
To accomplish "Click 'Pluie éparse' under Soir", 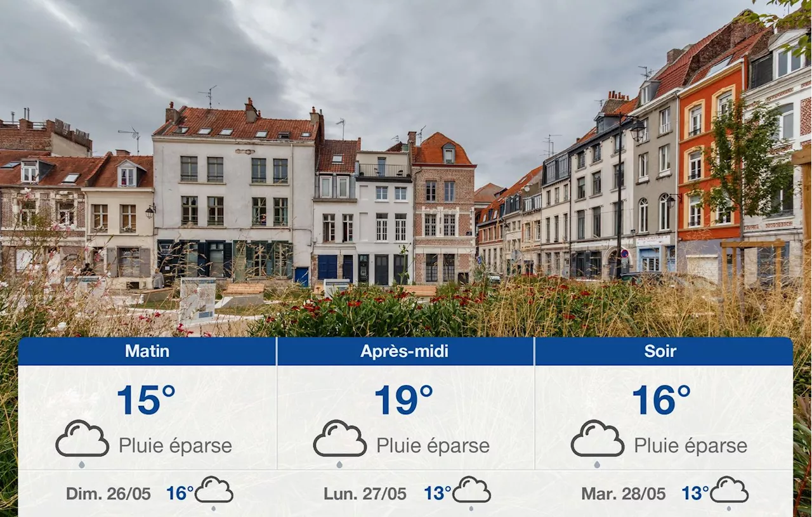I will click(690, 446).
